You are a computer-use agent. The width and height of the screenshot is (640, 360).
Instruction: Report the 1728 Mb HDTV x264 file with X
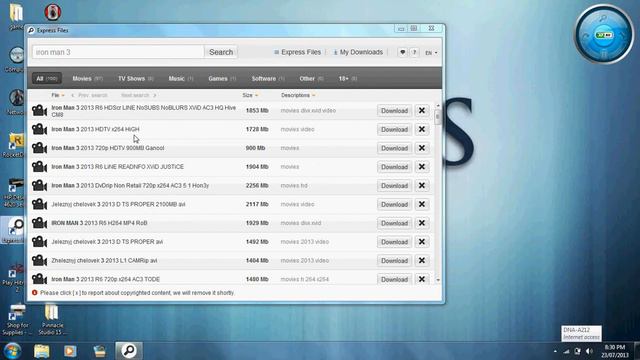click(422, 129)
